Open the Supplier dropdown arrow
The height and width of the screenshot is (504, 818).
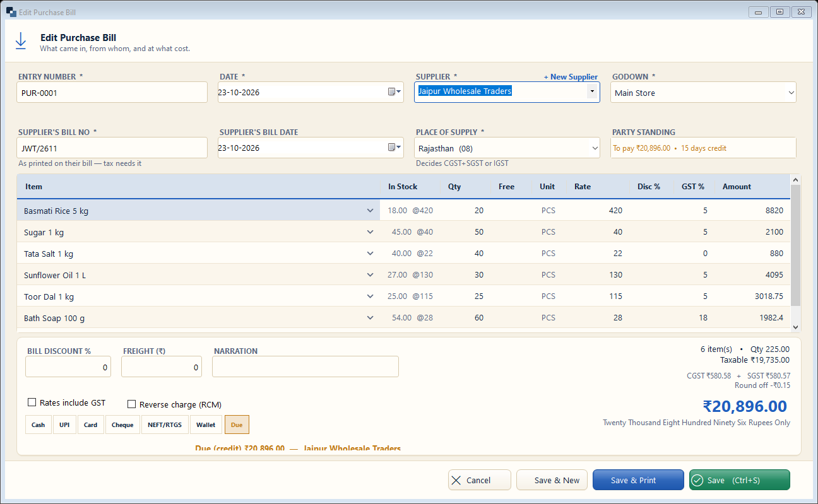tap(592, 91)
